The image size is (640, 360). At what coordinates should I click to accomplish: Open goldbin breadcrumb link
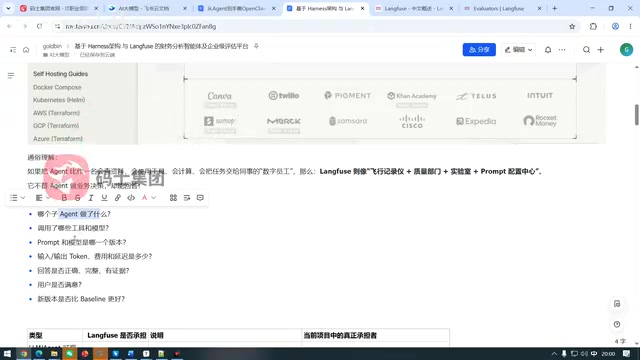click(x=52, y=46)
